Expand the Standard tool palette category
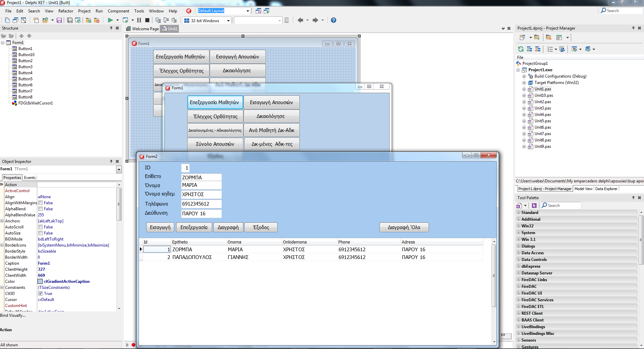Viewport: 644px width, 349px height. click(518, 213)
